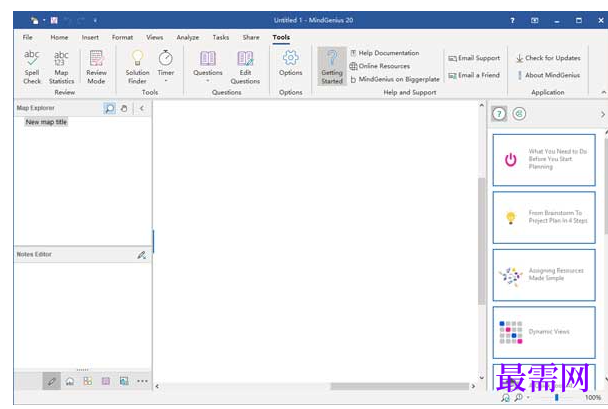The image size is (608, 409).
Task: Switch to the Insert ribbon tab
Action: pos(90,37)
